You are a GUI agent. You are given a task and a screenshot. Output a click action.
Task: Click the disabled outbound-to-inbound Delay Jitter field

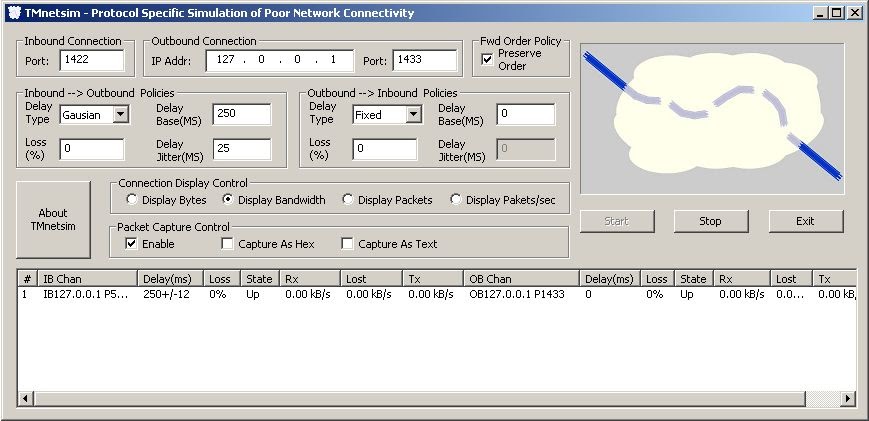[526, 148]
